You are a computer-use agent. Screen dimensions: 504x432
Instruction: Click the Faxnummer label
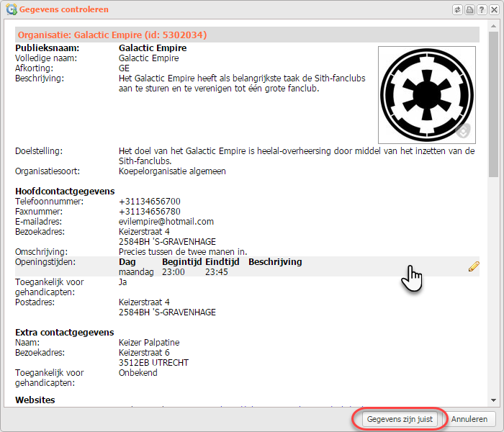pos(39,212)
